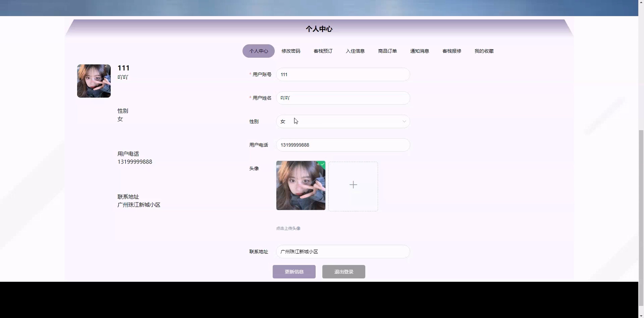Click the plus icon to upload avatar

click(353, 185)
